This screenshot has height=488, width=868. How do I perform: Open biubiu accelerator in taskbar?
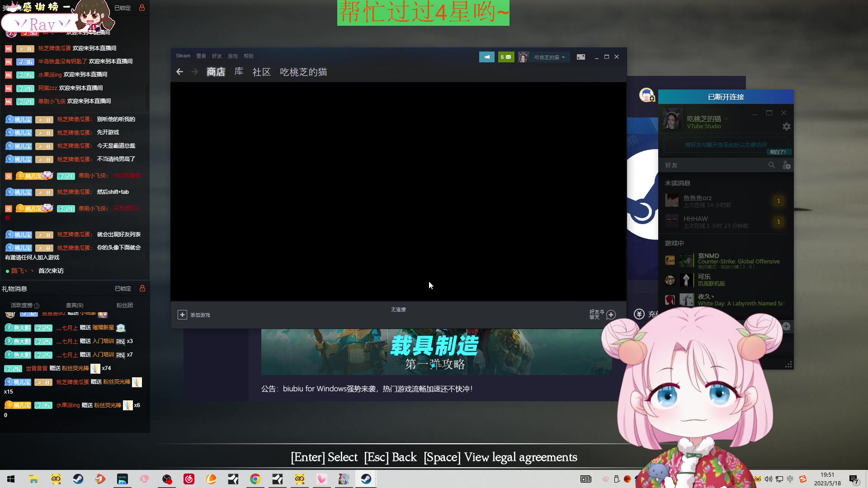coord(122,479)
